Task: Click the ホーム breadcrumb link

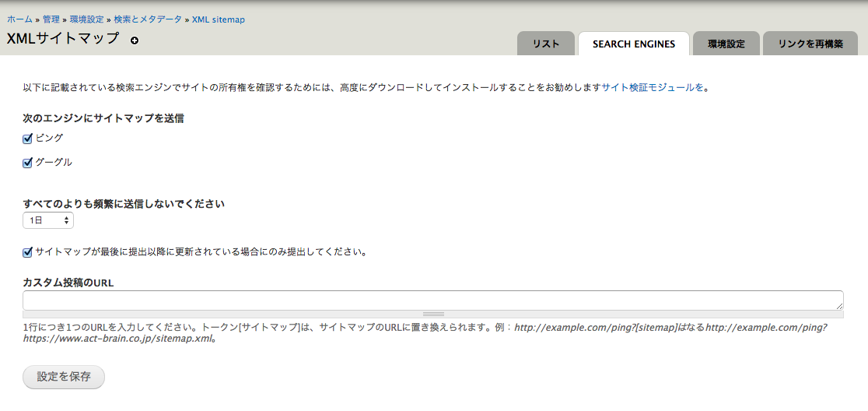Action: coord(19,19)
